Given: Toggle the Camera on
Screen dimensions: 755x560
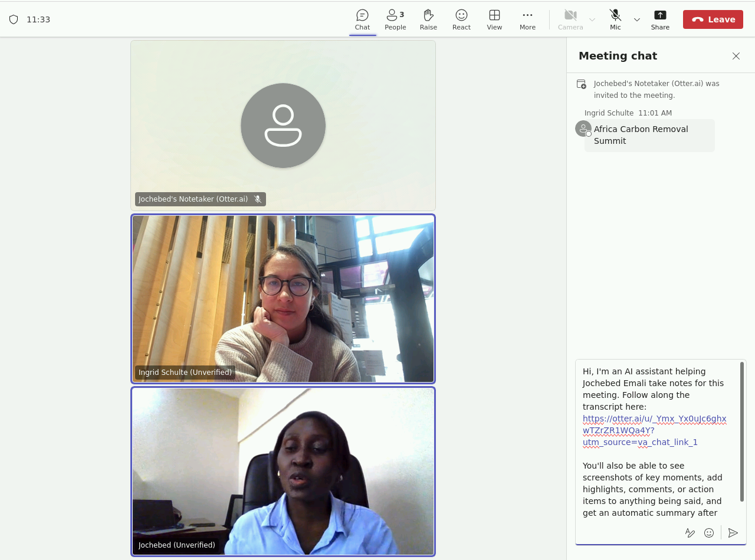Looking at the screenshot, I should click(570, 19).
